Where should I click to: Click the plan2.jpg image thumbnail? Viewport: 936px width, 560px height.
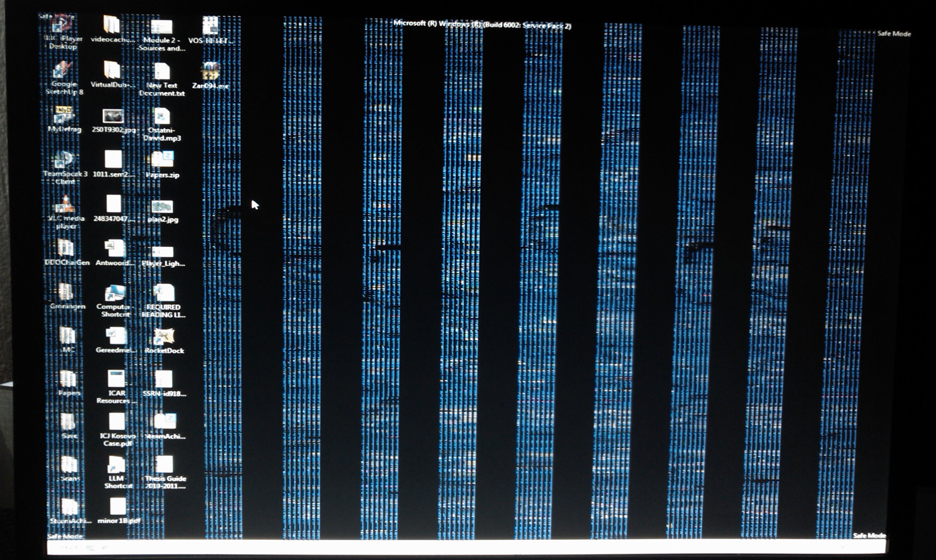[x=162, y=207]
